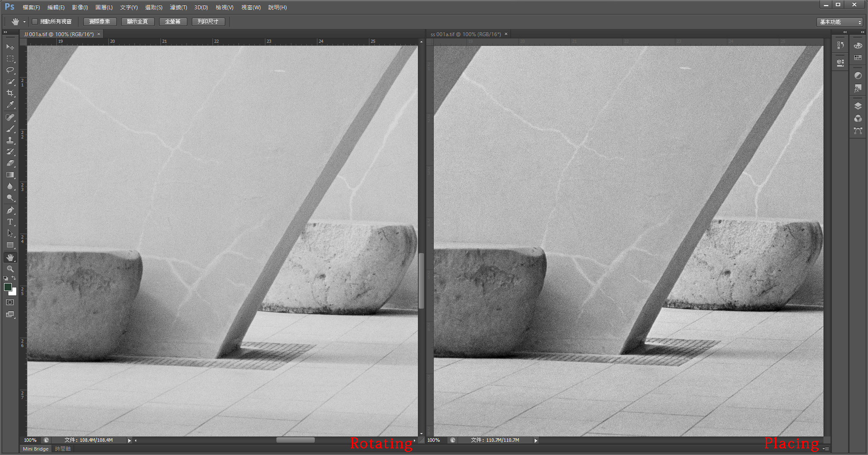This screenshot has width=868, height=455.
Task: Activate the Zoom magnifier tool
Action: click(10, 269)
